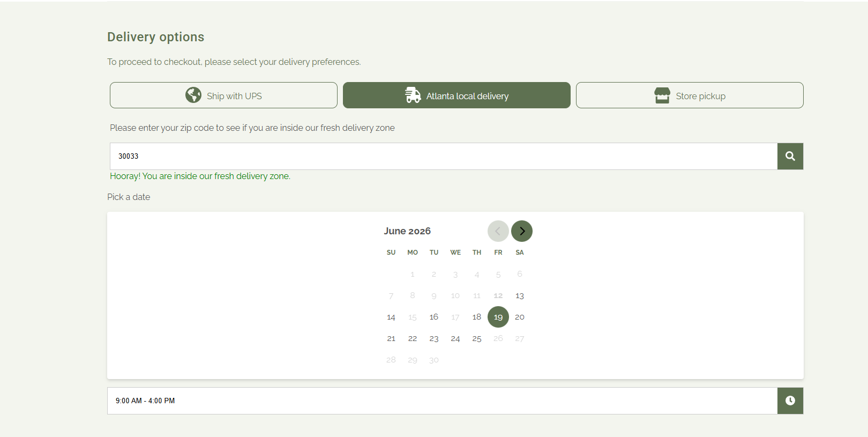Click the delivery truck icon on Atlanta local delivery

pos(413,95)
